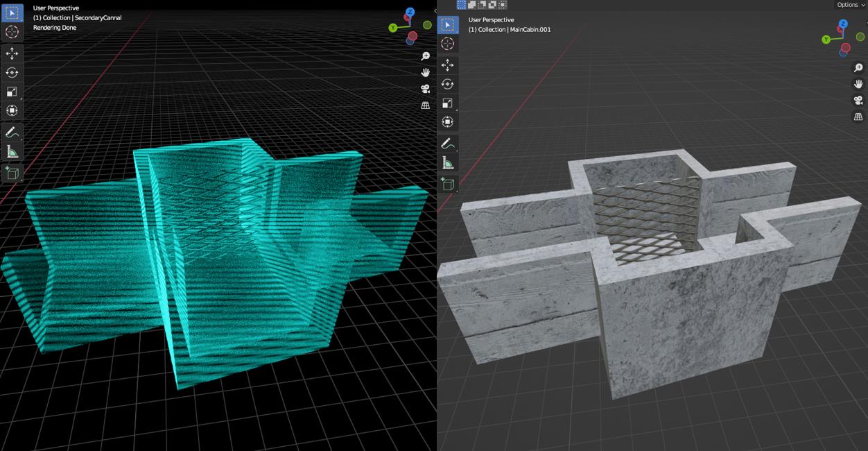Image resolution: width=868 pixels, height=451 pixels.
Task: Activate the Transform tool in left viewport
Action: pyautogui.click(x=12, y=110)
